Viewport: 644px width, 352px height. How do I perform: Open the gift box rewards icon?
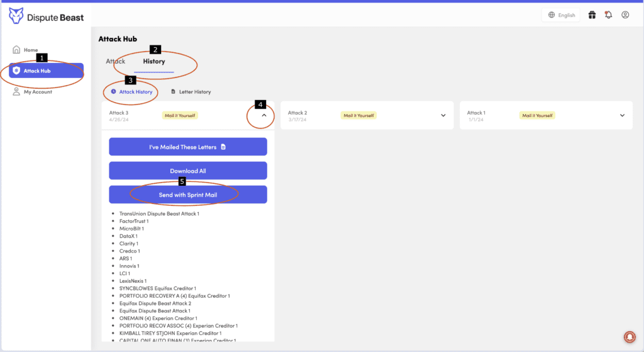pos(592,15)
